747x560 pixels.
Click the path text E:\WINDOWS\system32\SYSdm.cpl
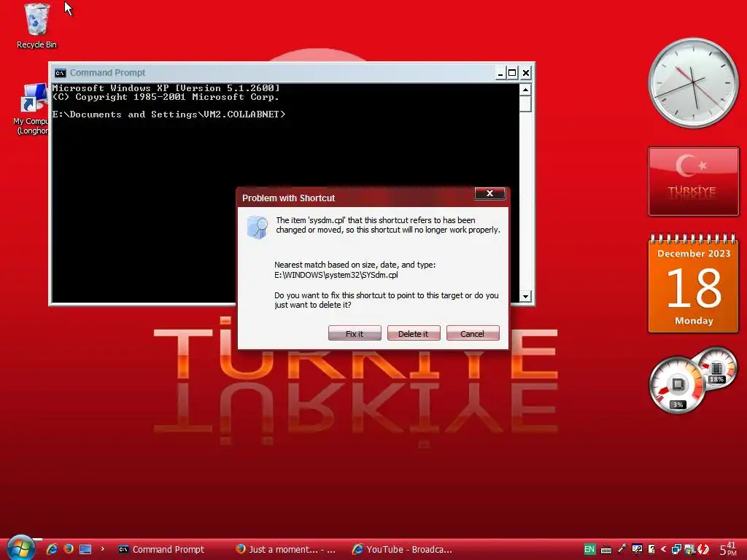coord(336,275)
